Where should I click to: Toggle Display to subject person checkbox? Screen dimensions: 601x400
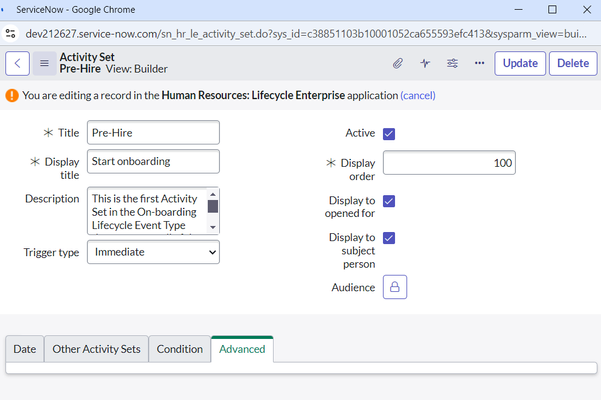tap(389, 238)
